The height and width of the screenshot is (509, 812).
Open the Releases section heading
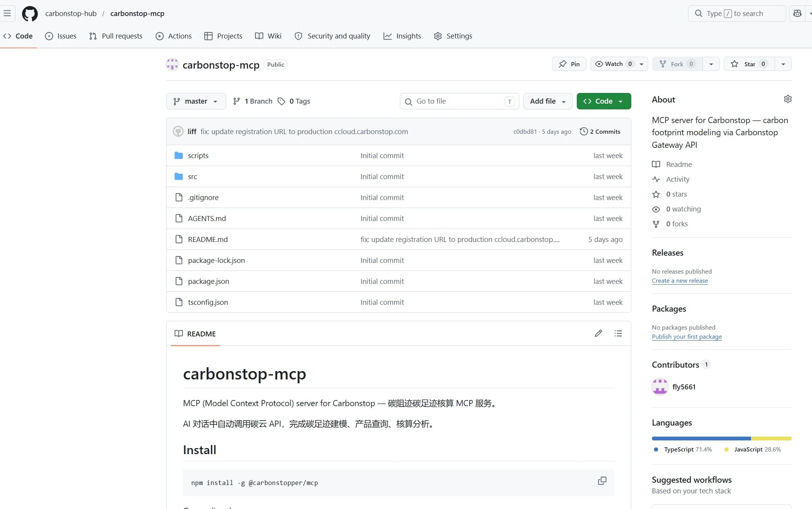click(x=668, y=253)
